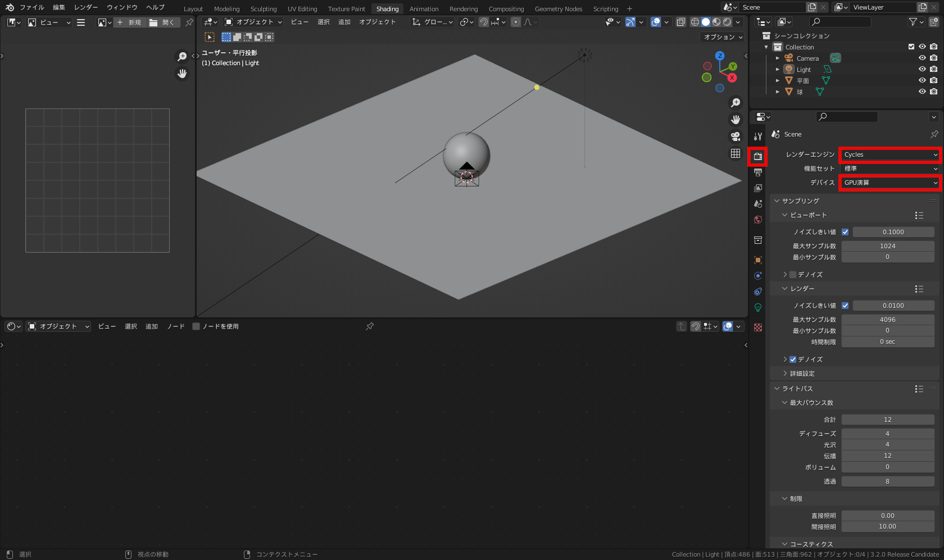Toggle X-ray mode in the viewport header

tap(680, 22)
